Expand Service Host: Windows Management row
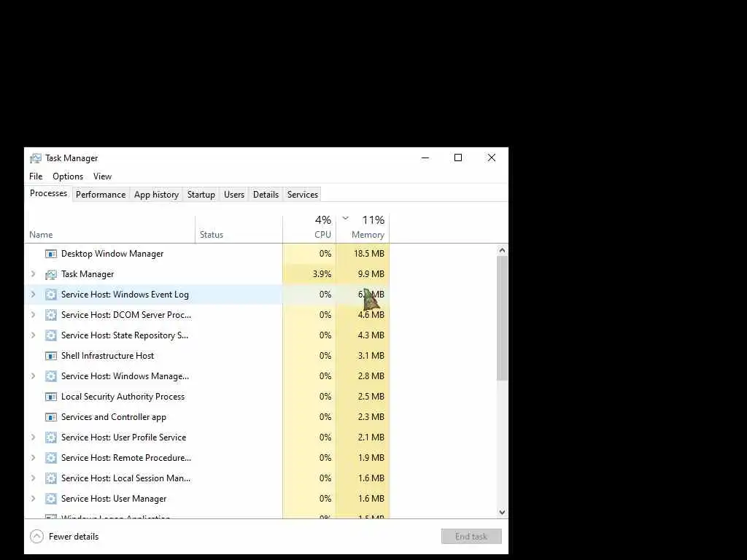The height and width of the screenshot is (560, 747). coord(33,376)
